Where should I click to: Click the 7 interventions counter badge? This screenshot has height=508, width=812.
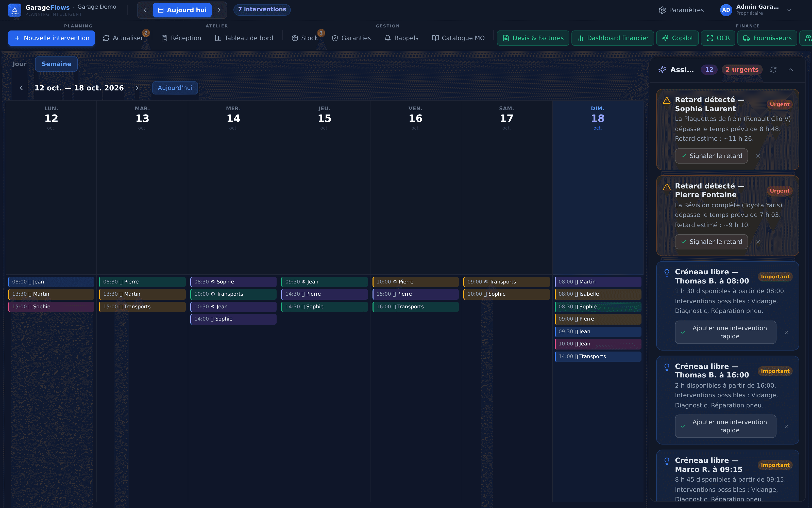pyautogui.click(x=262, y=9)
